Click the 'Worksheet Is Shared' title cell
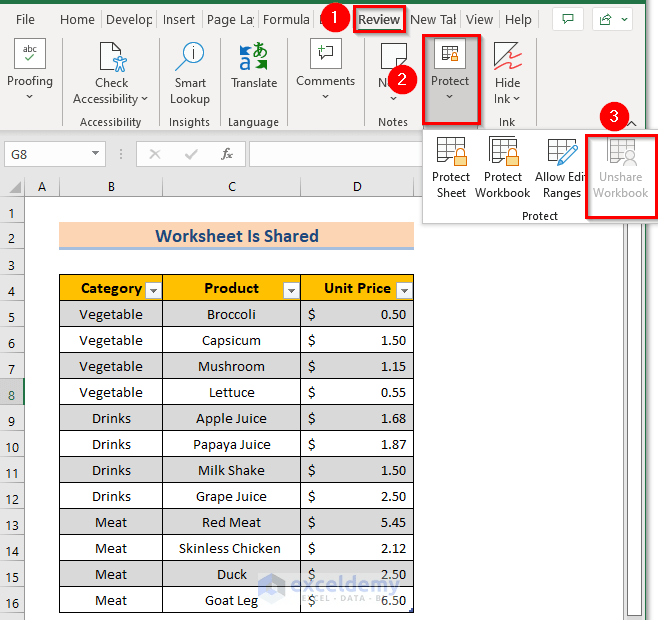Screen dimensions: 658x620 (237, 236)
